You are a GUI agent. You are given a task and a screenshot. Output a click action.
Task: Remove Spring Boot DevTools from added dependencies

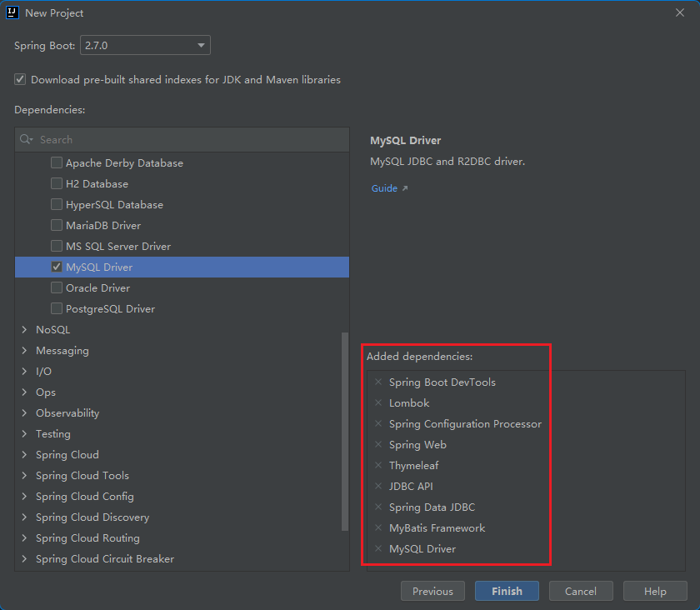point(378,382)
